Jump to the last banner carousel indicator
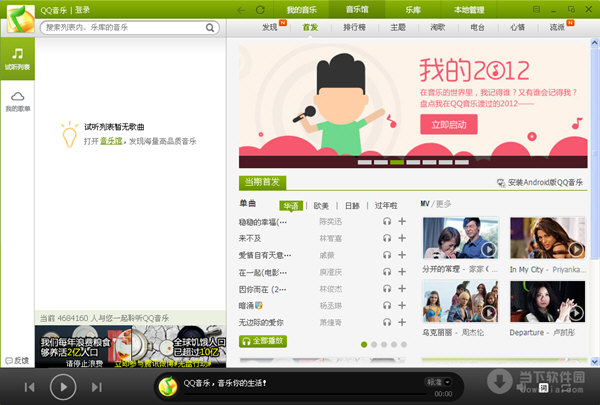Image resolution: width=600 pixels, height=405 pixels. pos(462,162)
